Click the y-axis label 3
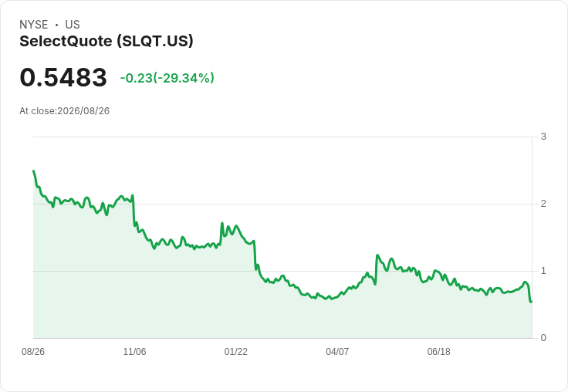Image resolution: width=568 pixels, height=392 pixels. click(x=543, y=137)
